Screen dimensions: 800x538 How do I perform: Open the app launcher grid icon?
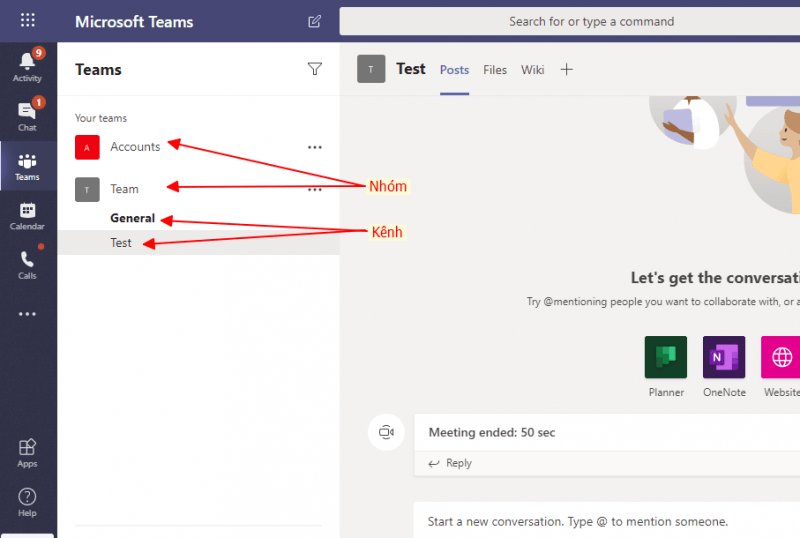(x=28, y=20)
